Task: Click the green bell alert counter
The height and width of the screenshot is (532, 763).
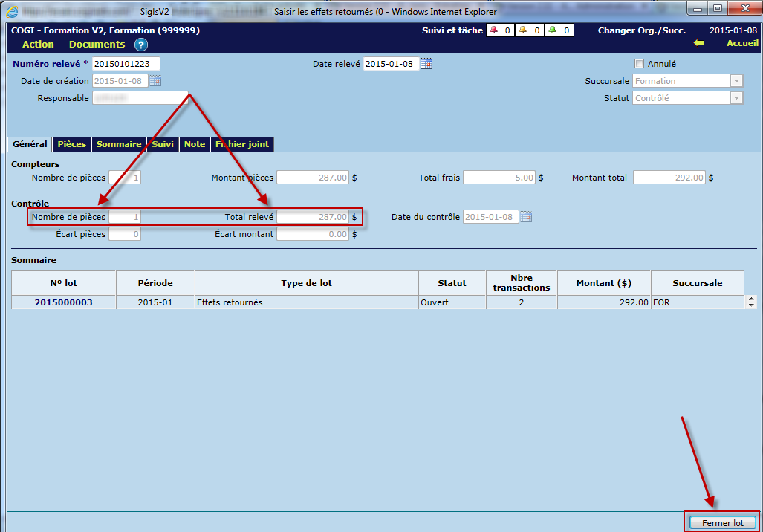Action: [553, 30]
